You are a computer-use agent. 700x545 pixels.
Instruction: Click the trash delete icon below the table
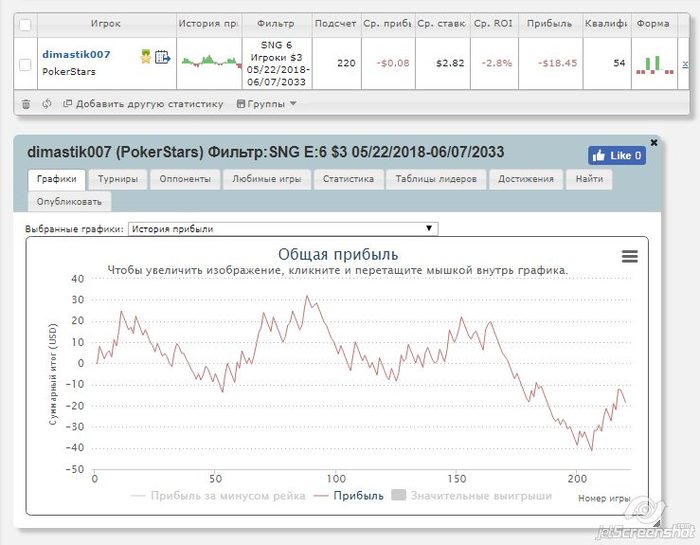pos(26,104)
